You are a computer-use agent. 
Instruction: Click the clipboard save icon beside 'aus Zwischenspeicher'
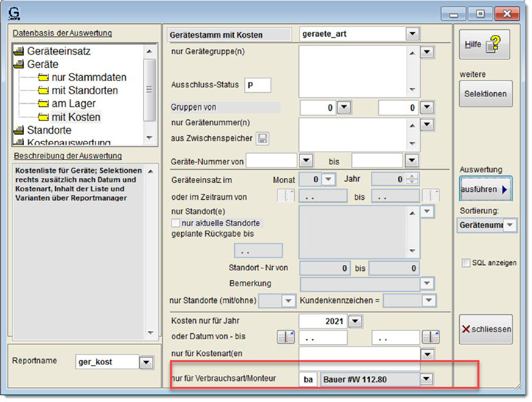[x=263, y=139]
